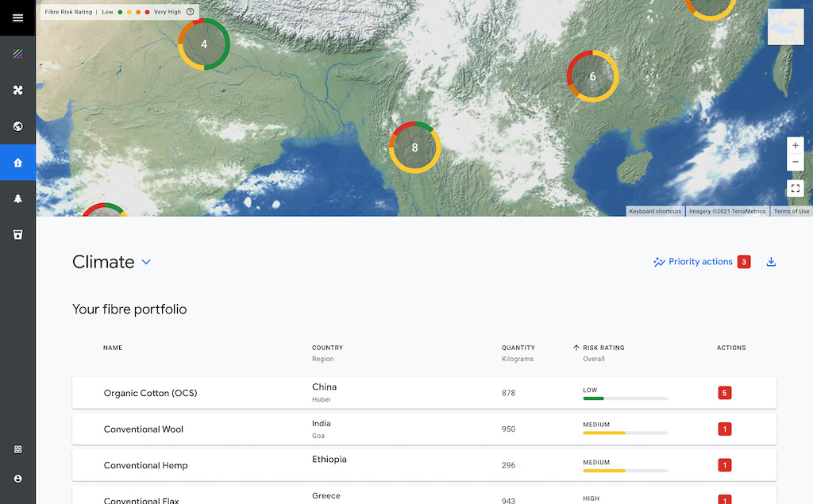Open the hamburger menu

[x=17, y=17]
